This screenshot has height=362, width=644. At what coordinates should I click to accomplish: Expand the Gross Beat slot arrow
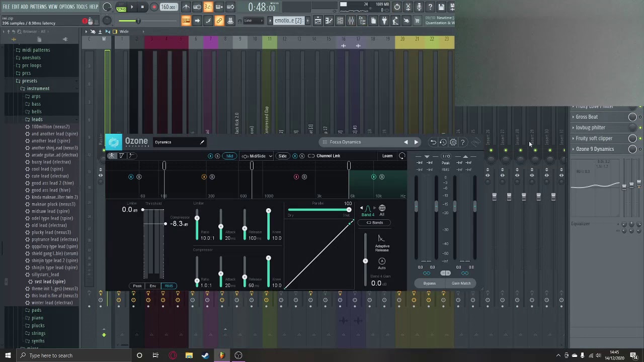coord(573,117)
